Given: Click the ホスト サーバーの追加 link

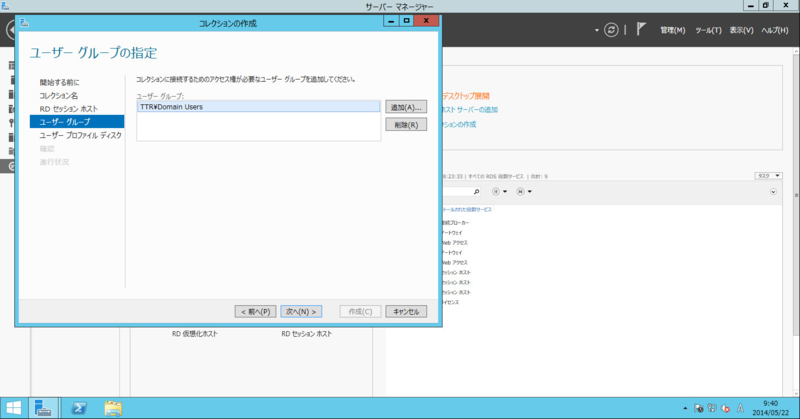Looking at the screenshot, I should pyautogui.click(x=470, y=110).
